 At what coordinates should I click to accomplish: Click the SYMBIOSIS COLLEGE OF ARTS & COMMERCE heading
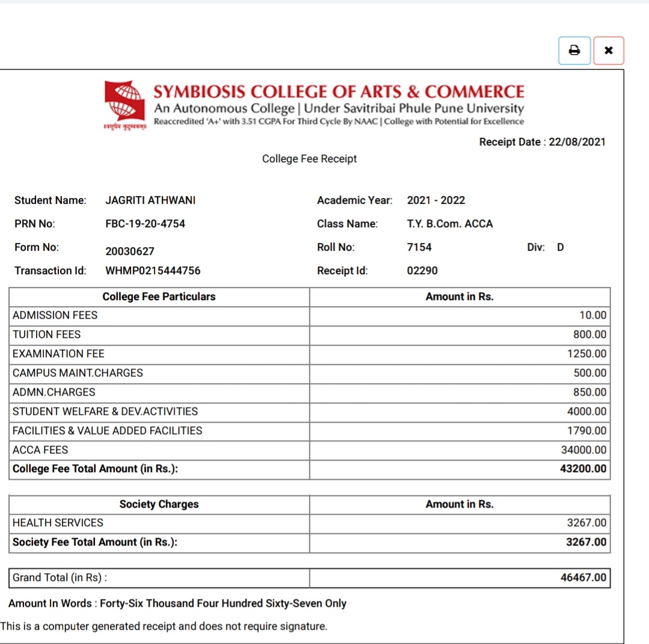338,91
